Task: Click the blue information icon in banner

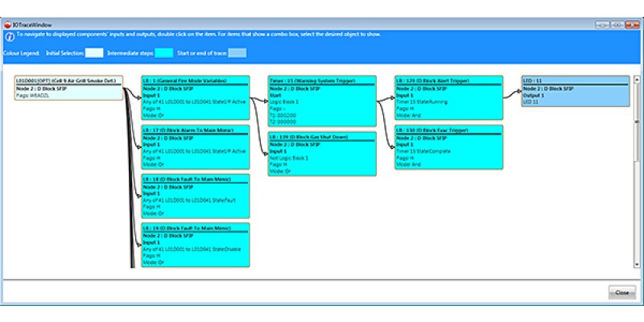Action: click(x=8, y=35)
